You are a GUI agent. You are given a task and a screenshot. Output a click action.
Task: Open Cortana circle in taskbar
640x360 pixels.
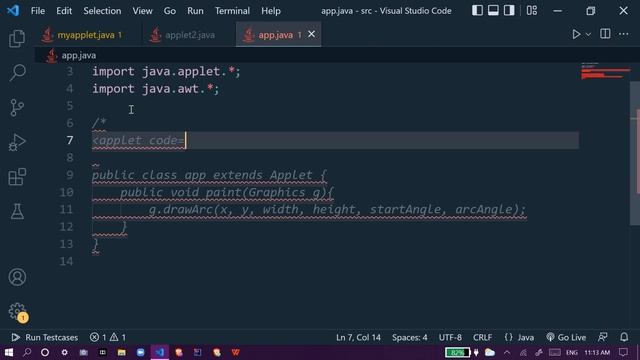[45, 352]
